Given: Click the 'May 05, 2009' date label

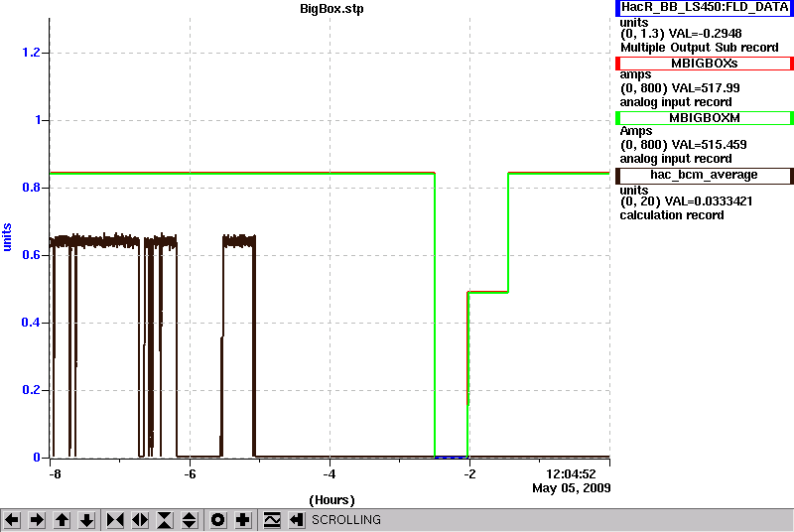Looking at the screenshot, I should click(572, 488).
